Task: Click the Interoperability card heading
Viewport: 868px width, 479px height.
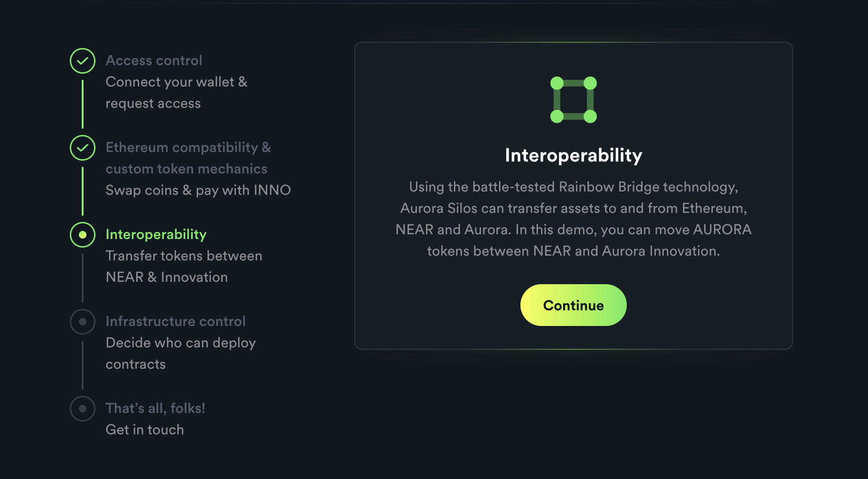Action: point(574,155)
